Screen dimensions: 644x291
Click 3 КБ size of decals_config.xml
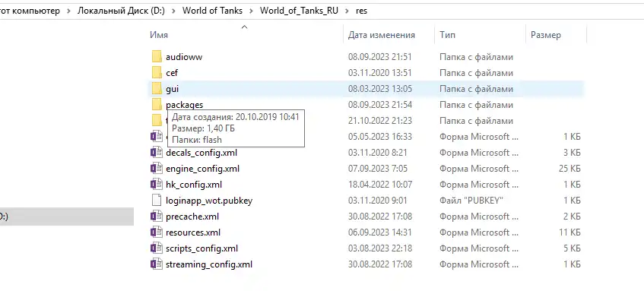[x=572, y=153]
